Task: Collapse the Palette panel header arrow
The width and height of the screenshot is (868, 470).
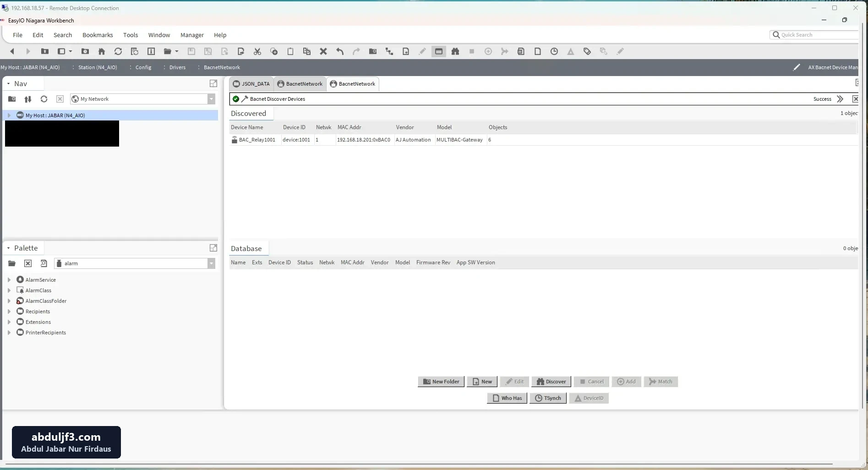Action: tap(8, 248)
